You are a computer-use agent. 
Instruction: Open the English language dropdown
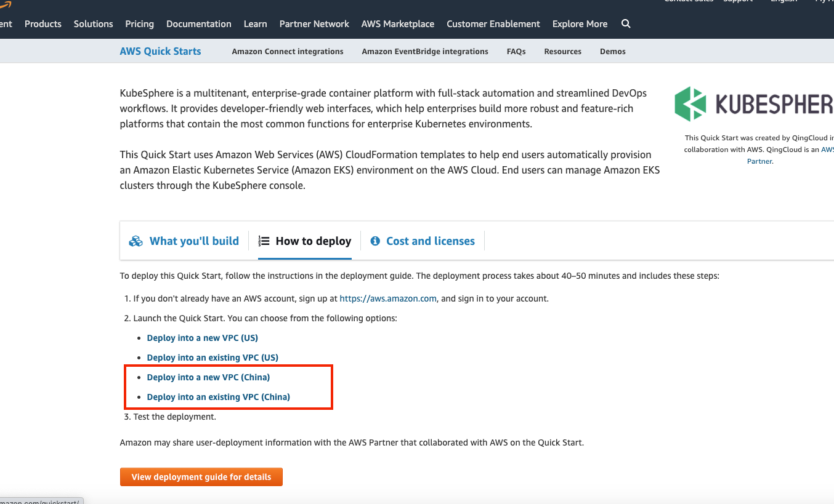(783, 1)
